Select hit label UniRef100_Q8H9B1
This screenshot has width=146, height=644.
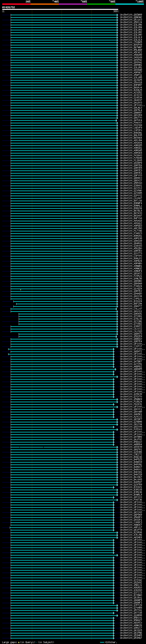(x=131, y=65)
